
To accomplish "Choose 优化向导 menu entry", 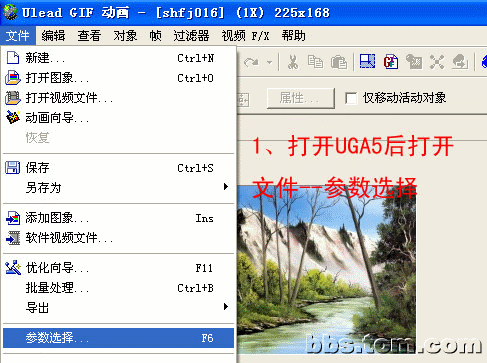I will (x=118, y=268).
